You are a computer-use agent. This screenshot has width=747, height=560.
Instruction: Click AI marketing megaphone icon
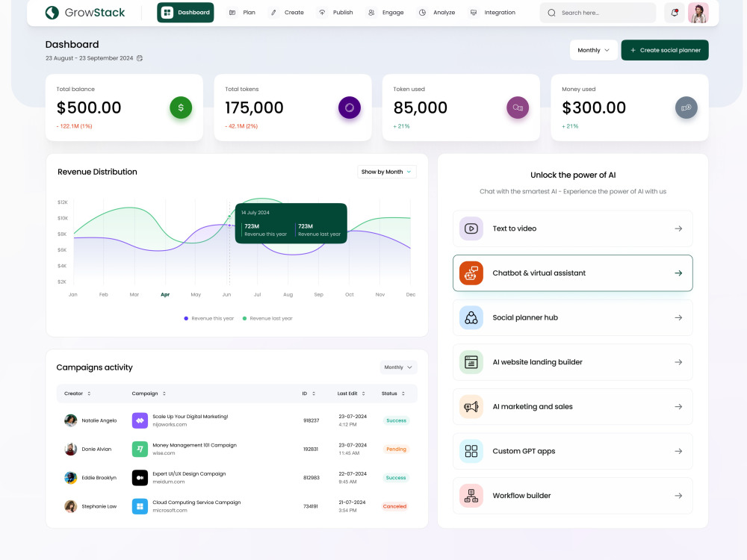pos(471,407)
